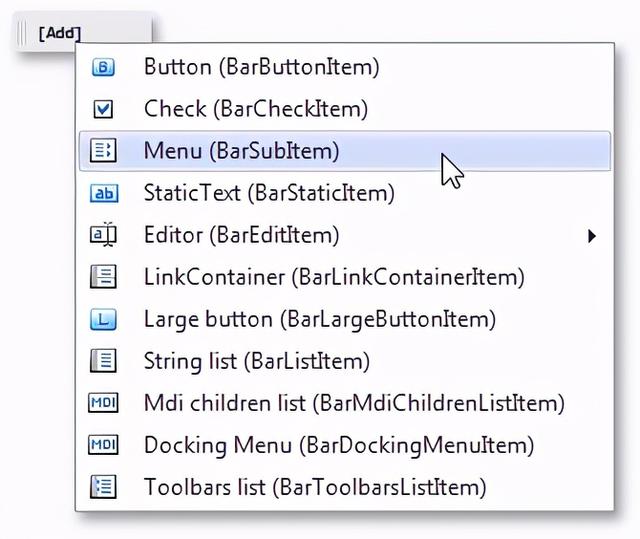Click the Menu BarSubItem icon

[103, 151]
